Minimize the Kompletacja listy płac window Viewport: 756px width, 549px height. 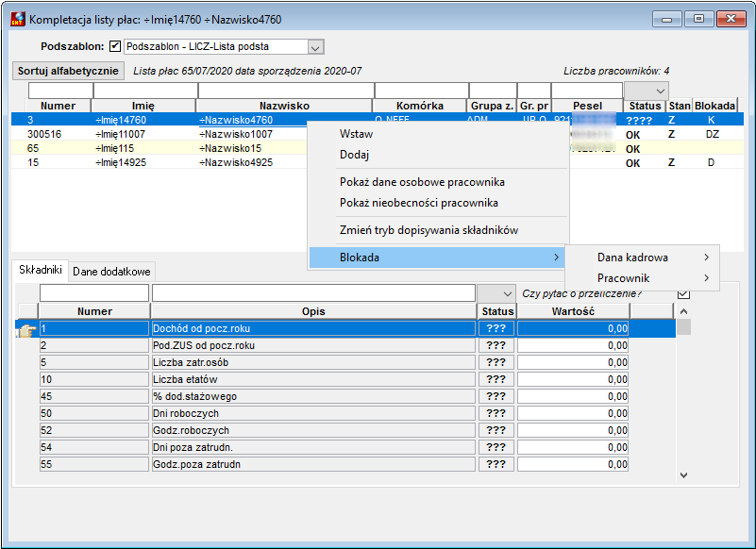(x=666, y=19)
